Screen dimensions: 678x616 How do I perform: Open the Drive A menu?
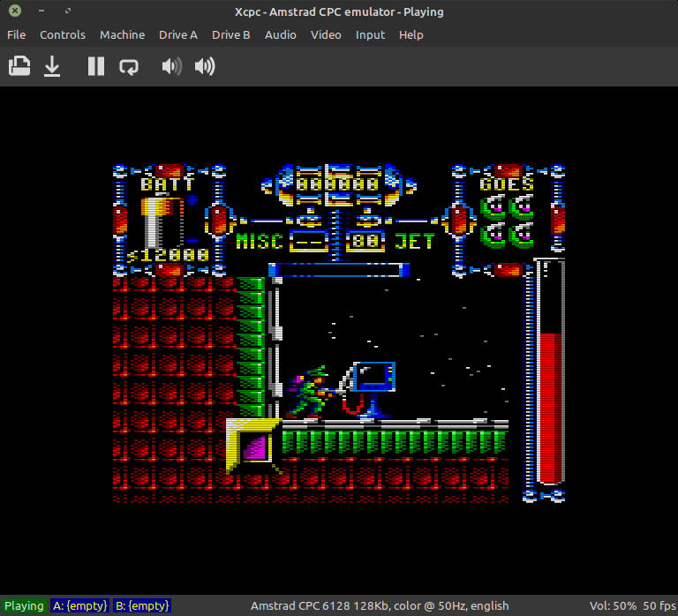pos(178,35)
